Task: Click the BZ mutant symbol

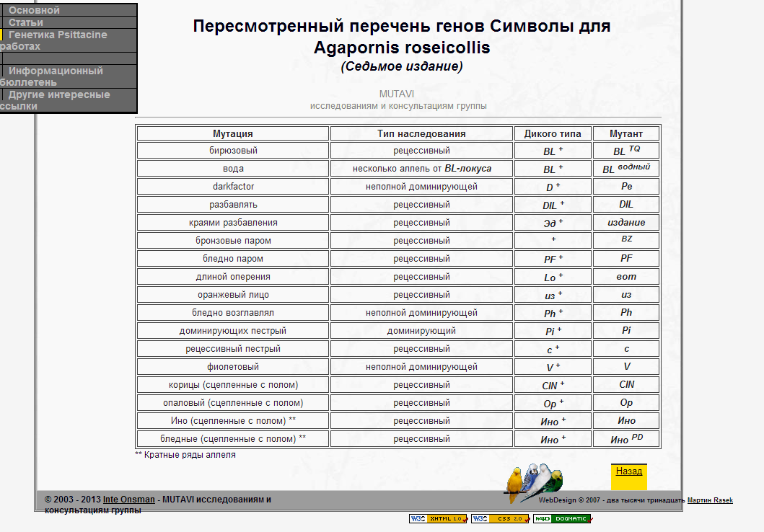Action: click(626, 241)
